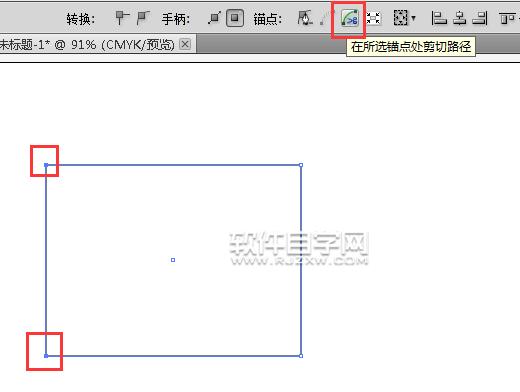Convert selected anchor points to corner
Image resolution: width=520 pixels, height=392 pixels.
click(x=122, y=18)
